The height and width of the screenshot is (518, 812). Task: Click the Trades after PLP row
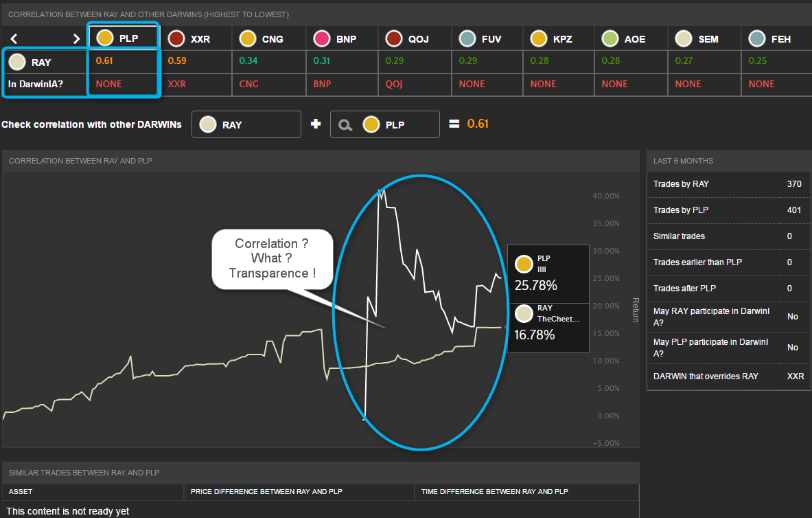[x=729, y=289]
